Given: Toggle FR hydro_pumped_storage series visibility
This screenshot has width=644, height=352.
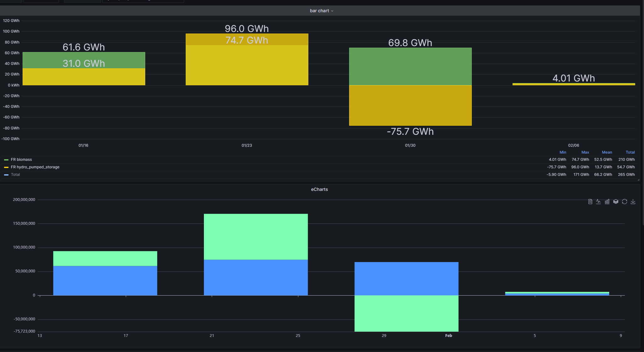Looking at the screenshot, I should pos(35,167).
